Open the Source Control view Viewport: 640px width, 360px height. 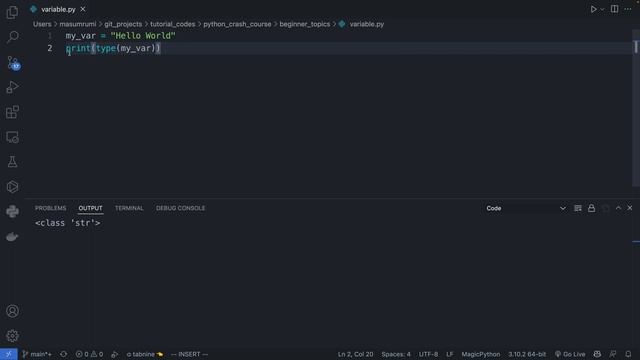point(13,62)
